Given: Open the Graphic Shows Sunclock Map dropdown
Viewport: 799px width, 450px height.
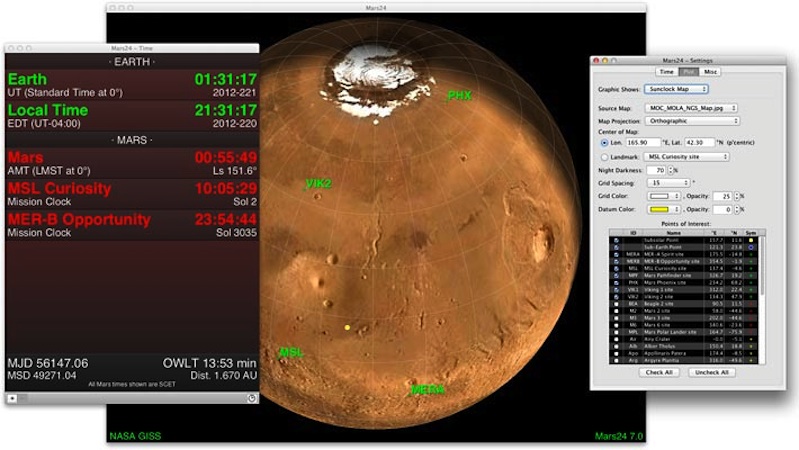Looking at the screenshot, I should coord(676,89).
